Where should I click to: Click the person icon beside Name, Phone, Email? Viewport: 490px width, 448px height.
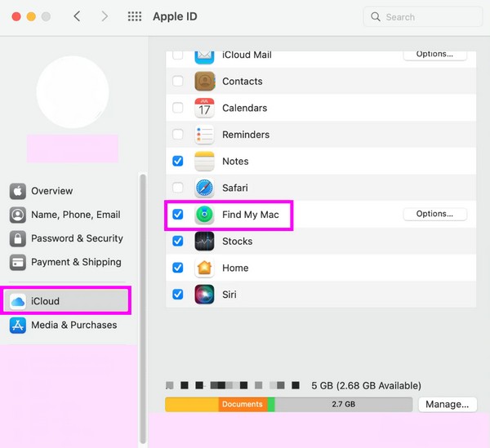18,215
